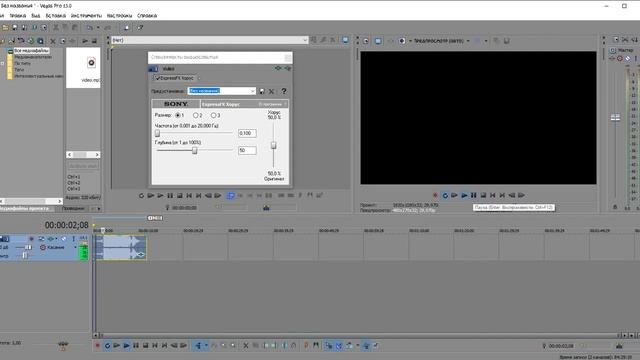Click the Loop playback icon in trimmer transport
Image resolution: width=640 pixels, height=360 pixels.
[141, 196]
